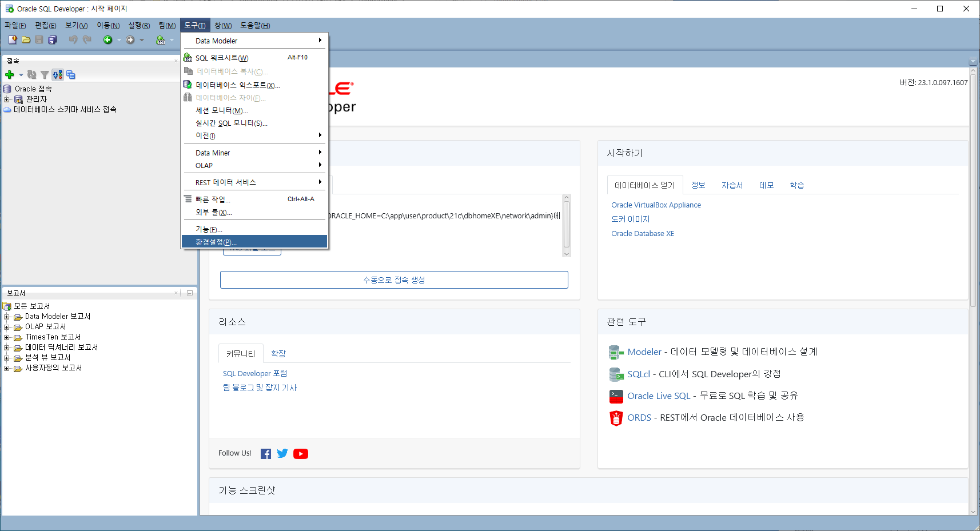Screen dimensions: 980x531
Task: Choose 실시간 SQL 모니터(S)... menu item
Action: (x=254, y=123)
